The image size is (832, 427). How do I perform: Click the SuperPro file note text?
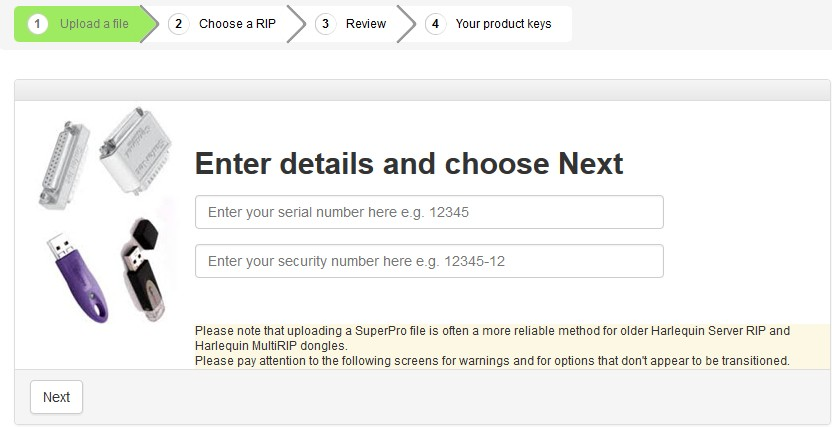click(x=492, y=337)
